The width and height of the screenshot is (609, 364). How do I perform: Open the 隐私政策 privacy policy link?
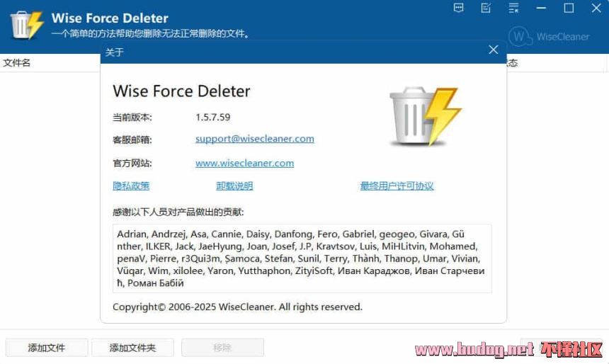click(131, 186)
